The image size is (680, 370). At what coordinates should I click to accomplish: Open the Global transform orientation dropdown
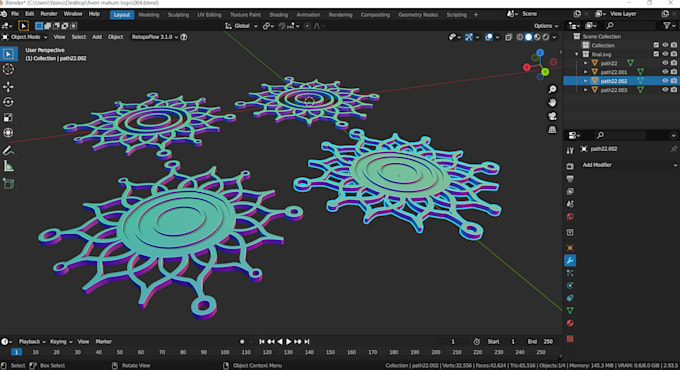pyautogui.click(x=241, y=26)
